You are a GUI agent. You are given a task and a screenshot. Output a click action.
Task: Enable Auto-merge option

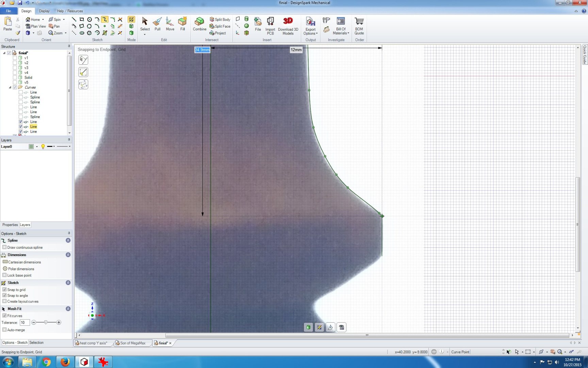pos(4,329)
